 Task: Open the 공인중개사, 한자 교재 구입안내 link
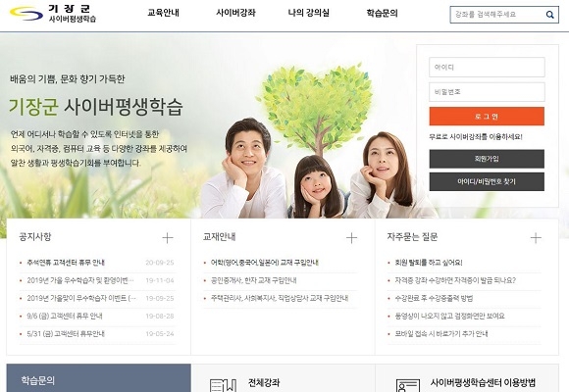[x=254, y=280]
